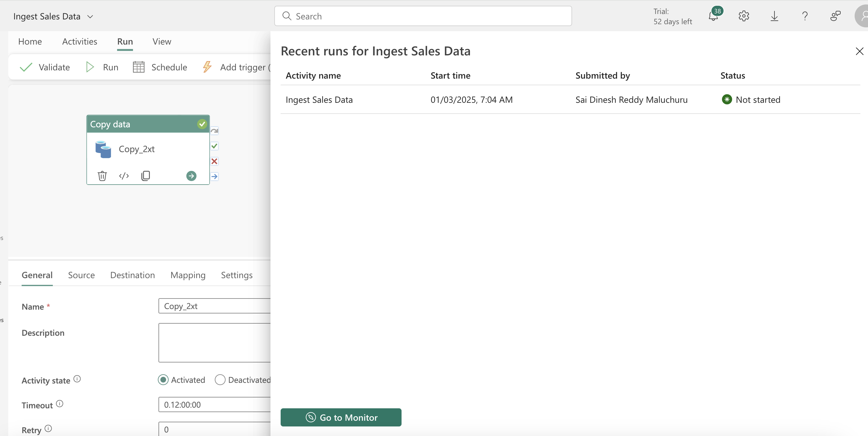868x436 pixels.
Task: Clone the Copy data activity
Action: click(x=145, y=176)
